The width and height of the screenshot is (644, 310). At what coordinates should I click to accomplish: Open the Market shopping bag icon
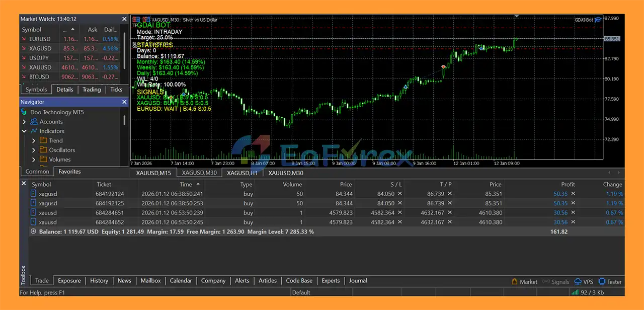(x=515, y=282)
